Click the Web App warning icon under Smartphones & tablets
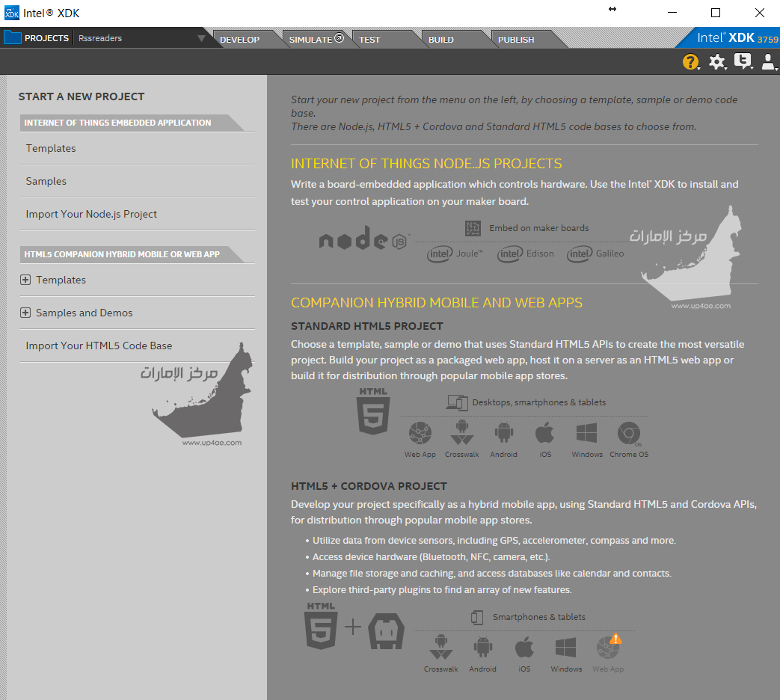780x700 pixels. (609, 646)
